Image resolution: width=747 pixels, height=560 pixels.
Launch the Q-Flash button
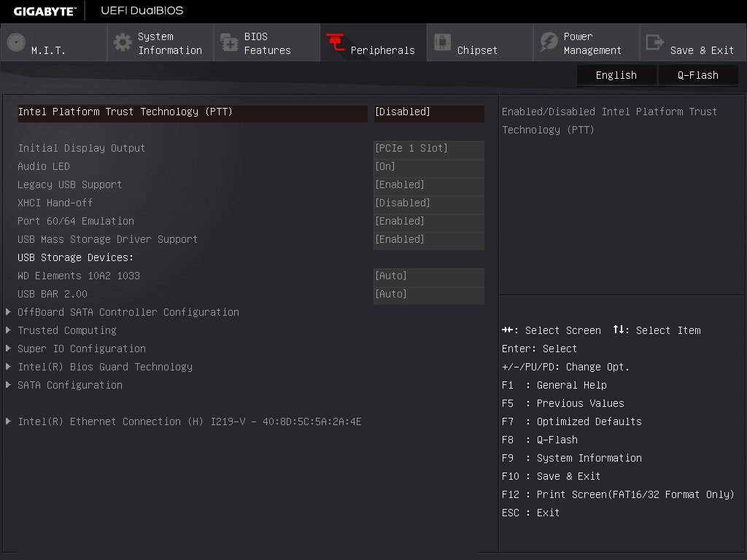tap(698, 75)
